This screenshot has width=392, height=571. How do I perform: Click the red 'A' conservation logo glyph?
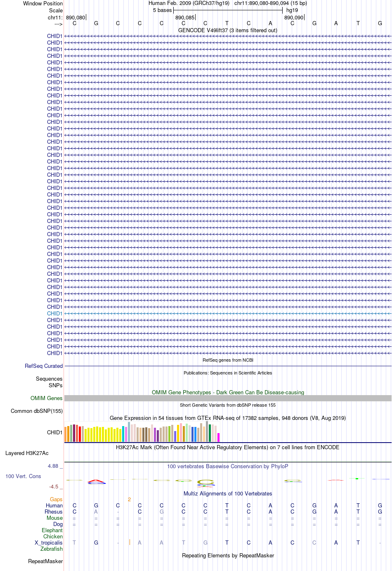[x=97, y=481]
